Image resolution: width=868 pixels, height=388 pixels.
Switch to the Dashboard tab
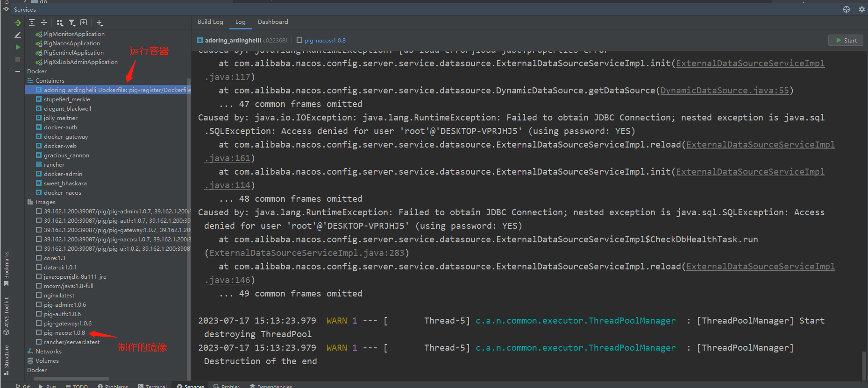273,22
